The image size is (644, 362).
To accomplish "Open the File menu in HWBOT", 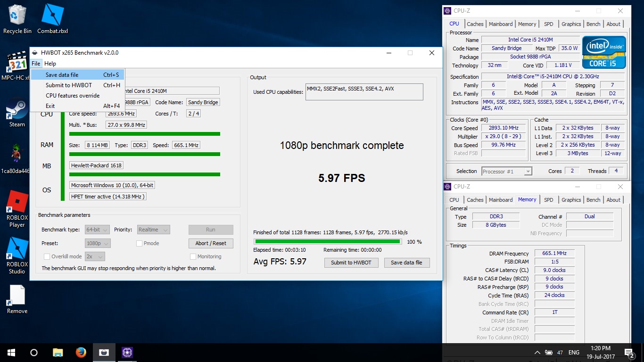I will coord(36,64).
